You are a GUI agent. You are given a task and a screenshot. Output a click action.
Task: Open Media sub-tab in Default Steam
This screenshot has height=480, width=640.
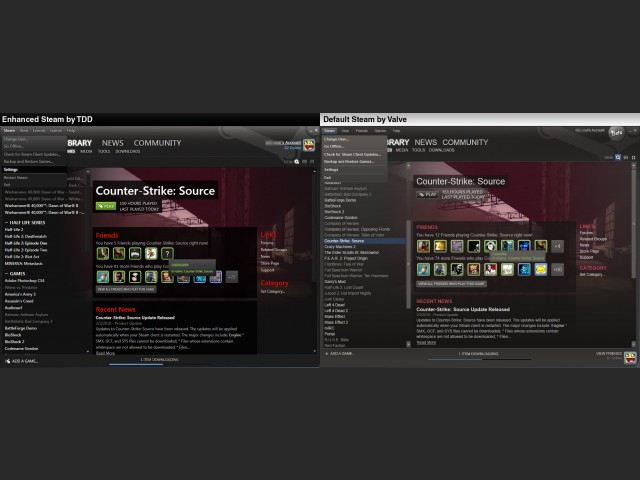[402, 150]
